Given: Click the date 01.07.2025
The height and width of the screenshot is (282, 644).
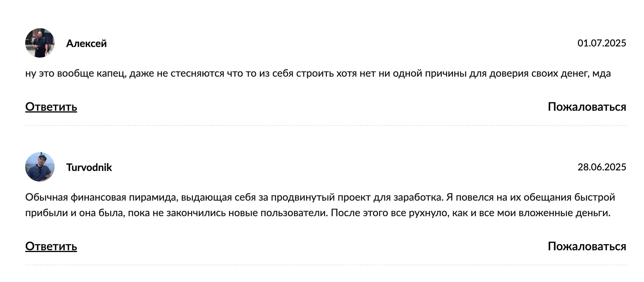Looking at the screenshot, I should (602, 43).
